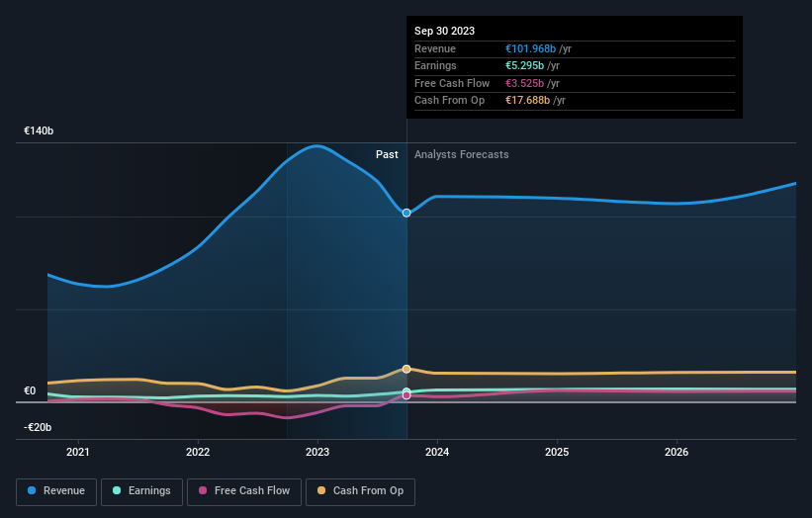Click the Revenue row label in tooltip
Image resolution: width=812 pixels, height=518 pixels.
pyautogui.click(x=435, y=48)
